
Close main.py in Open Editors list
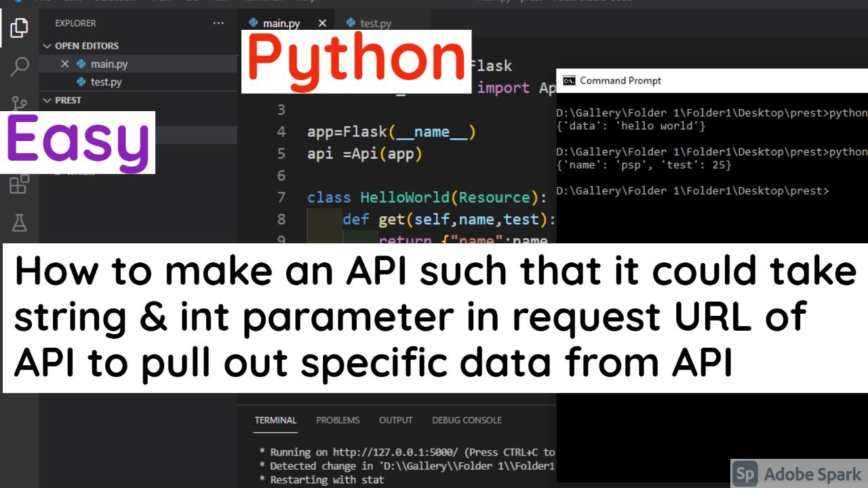pyautogui.click(x=65, y=64)
